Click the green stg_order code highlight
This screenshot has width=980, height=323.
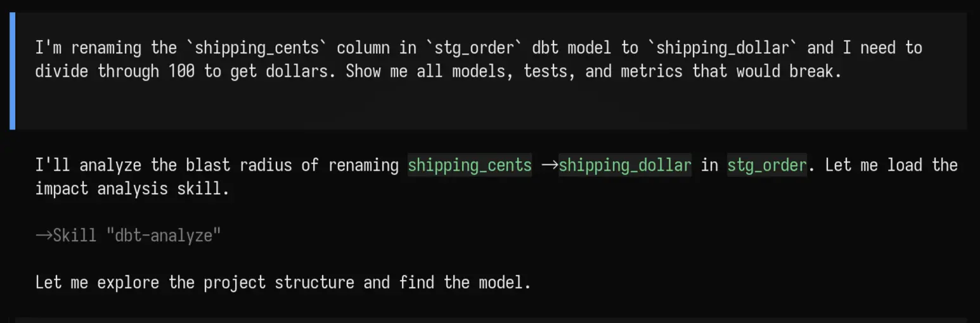coord(767,166)
